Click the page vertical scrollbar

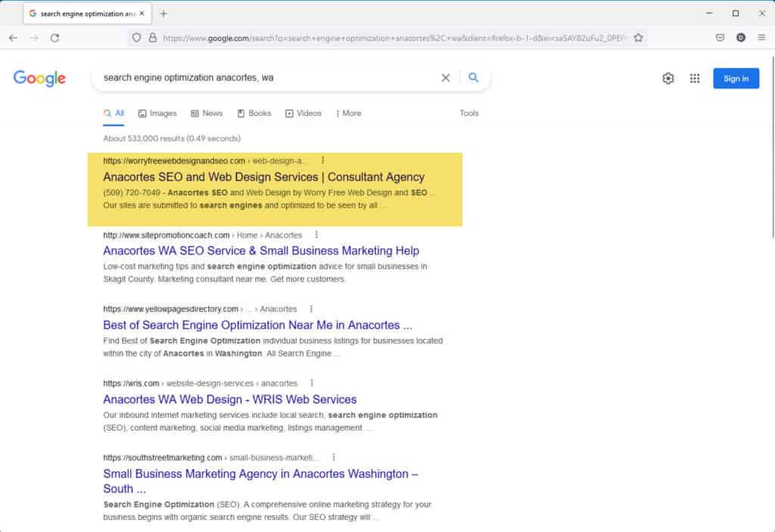click(772, 148)
